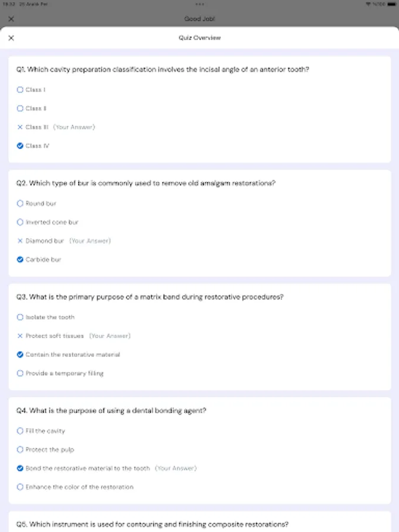Tap the battery indicator in the status bar
This screenshot has height=532, width=399.
click(390, 4)
